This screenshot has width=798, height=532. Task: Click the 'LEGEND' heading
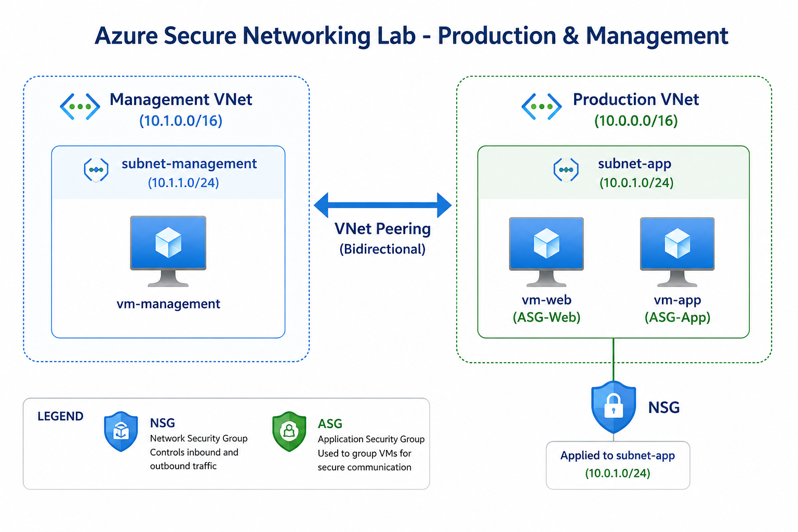pos(60,417)
